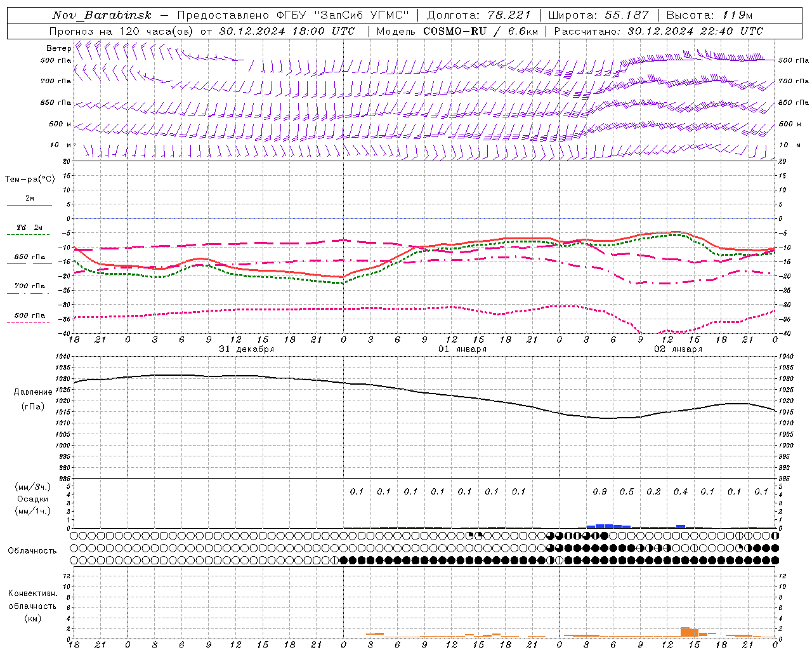This screenshot has height=650, width=812.
Task: Click the 'Давление' pressure panel label
Action: tap(33, 392)
